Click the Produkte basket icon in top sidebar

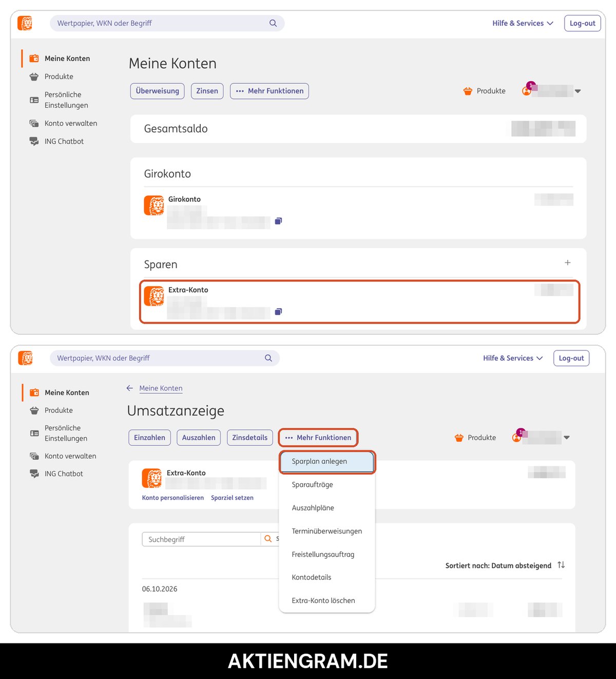point(34,77)
